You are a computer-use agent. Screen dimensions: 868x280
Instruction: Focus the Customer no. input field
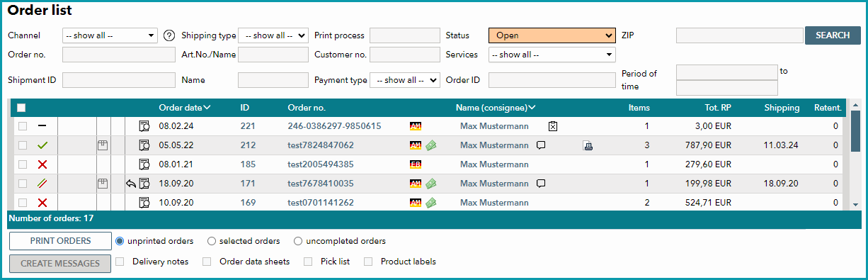tap(404, 55)
